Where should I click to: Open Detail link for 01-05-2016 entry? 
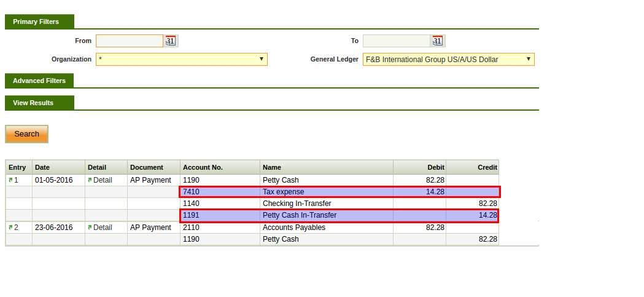102,180
